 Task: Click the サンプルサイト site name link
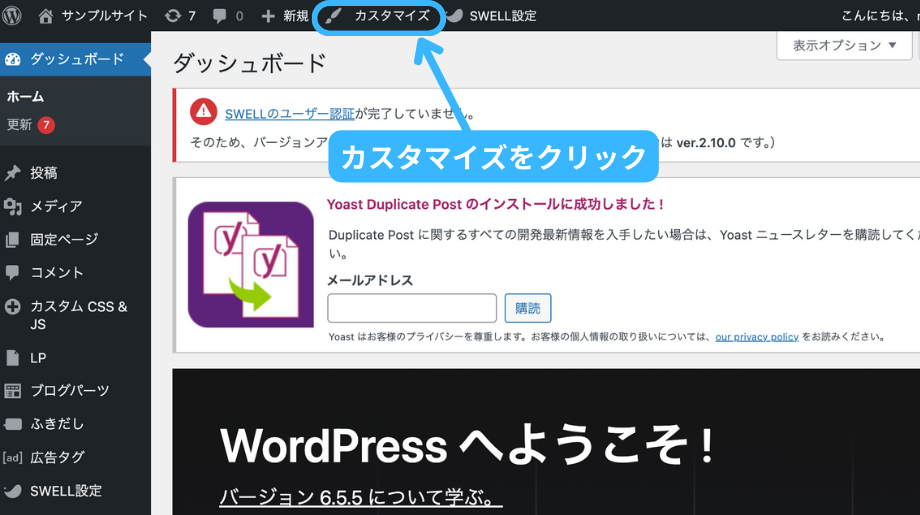[104, 16]
